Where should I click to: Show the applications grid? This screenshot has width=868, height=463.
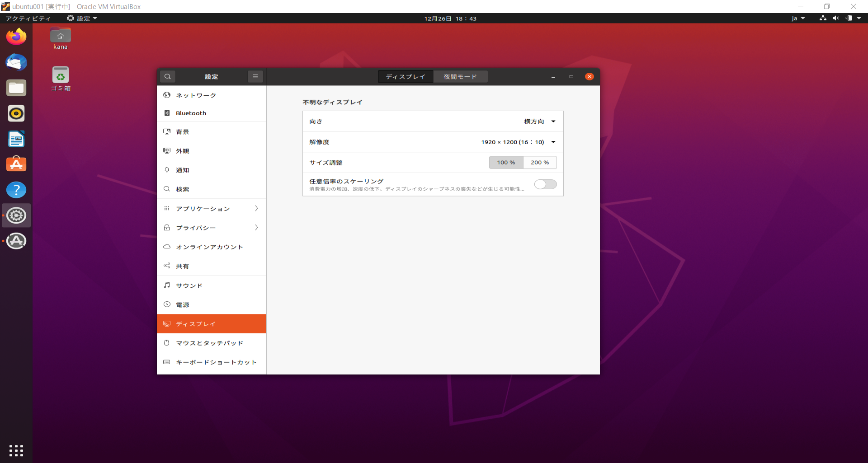pyautogui.click(x=16, y=450)
